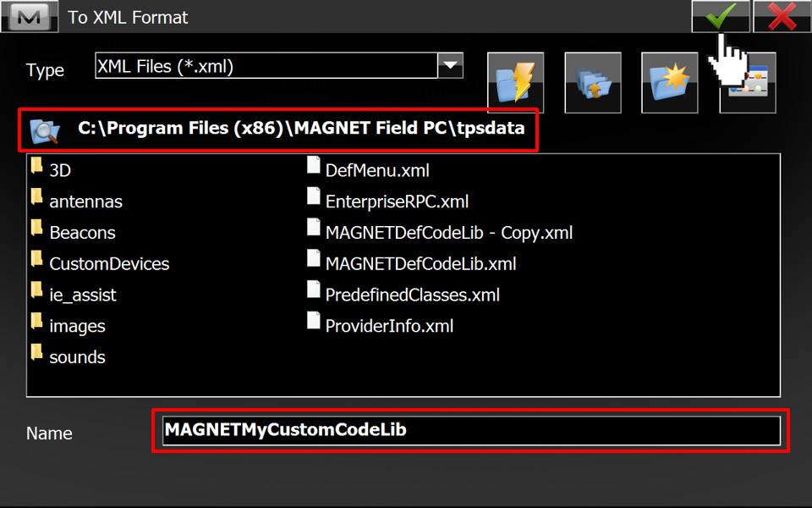Click the folder icon next to ie_assist
This screenshot has height=508, width=812.
36,290
